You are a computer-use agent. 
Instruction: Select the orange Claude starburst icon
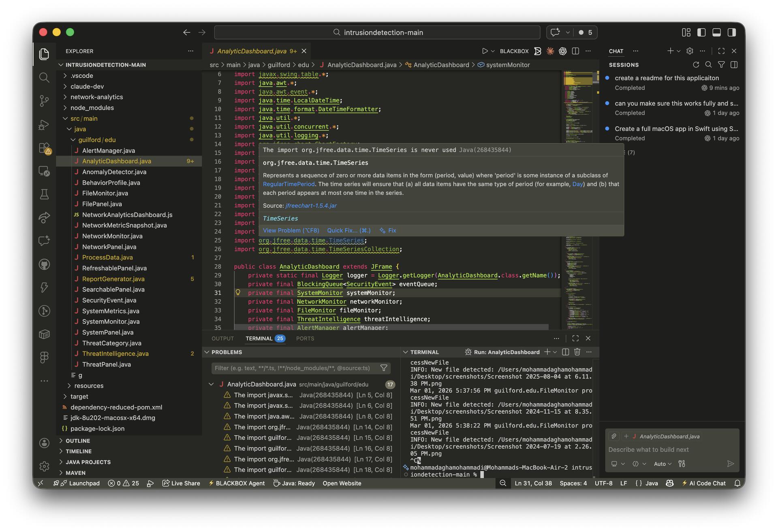coord(550,51)
